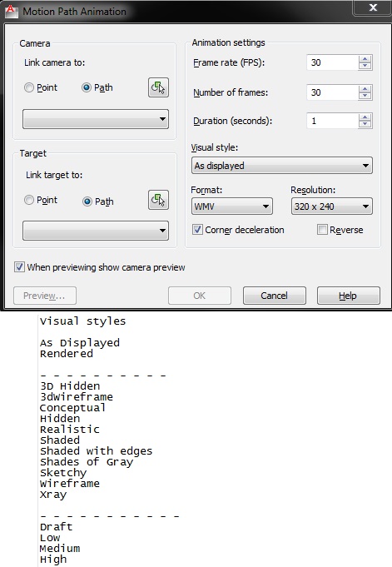The height and width of the screenshot is (567, 392).
Task: Click into the Duration seconds field
Action: (x=332, y=121)
